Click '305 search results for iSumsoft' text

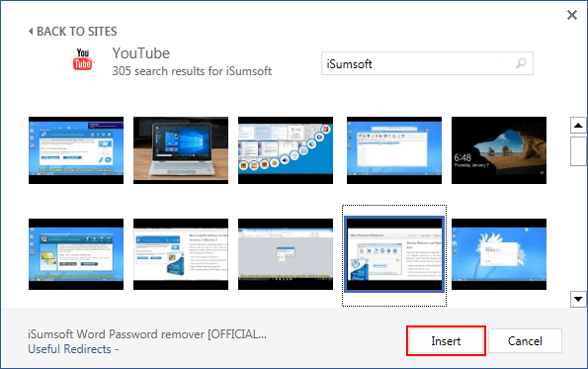(x=192, y=71)
